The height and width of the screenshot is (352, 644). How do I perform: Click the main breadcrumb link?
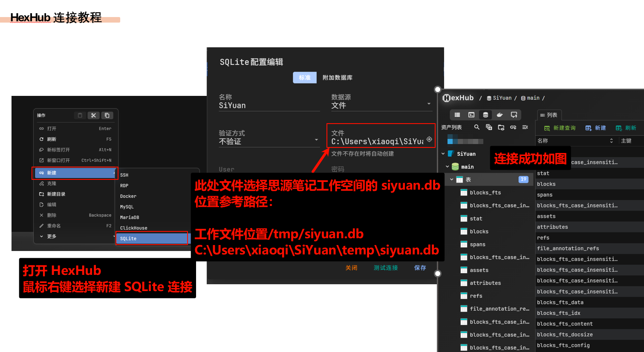(x=530, y=98)
